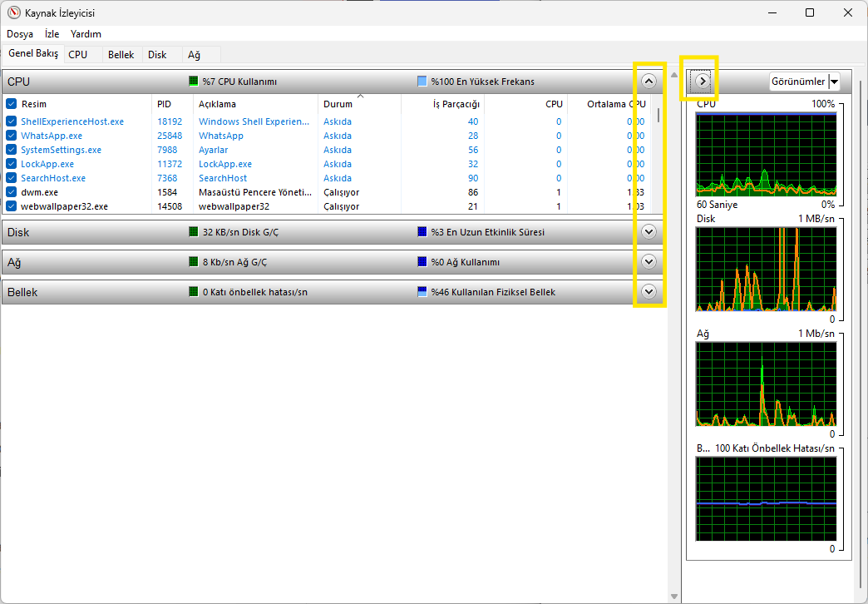Click PID value 25848

[x=170, y=136]
